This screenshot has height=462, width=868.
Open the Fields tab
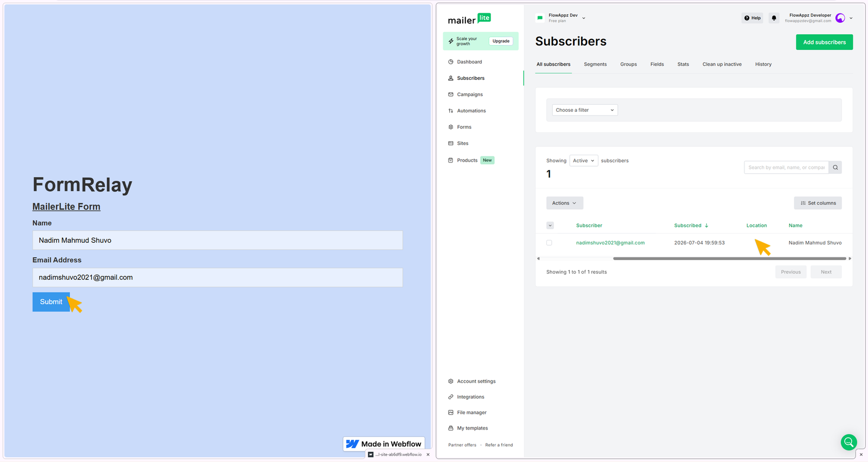657,64
